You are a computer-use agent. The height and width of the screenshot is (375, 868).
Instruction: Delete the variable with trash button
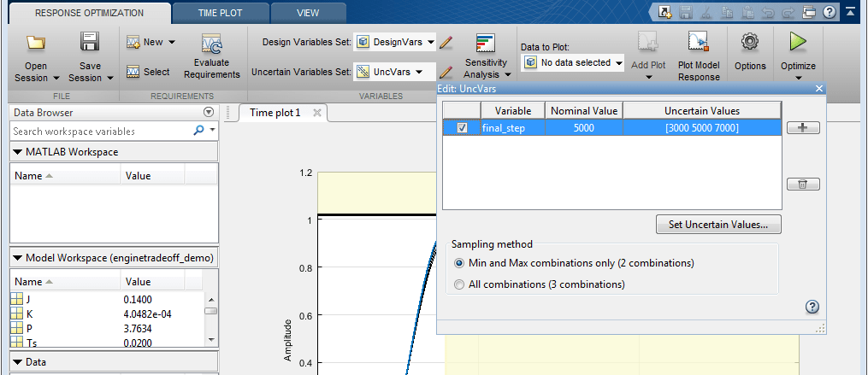click(802, 184)
